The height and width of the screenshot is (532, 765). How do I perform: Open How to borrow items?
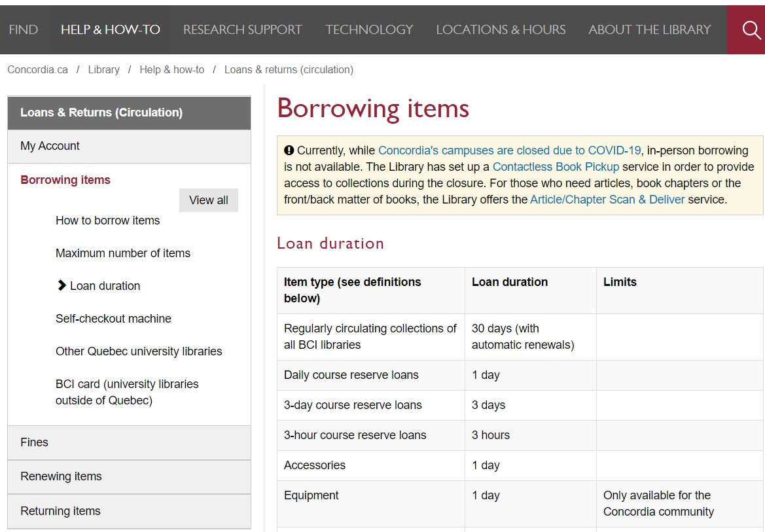[x=107, y=221]
